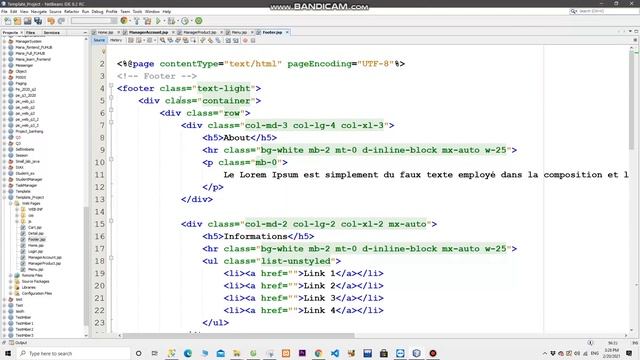Click the Chrome browser selector icon
Image resolution: width=640 pixels, height=360 pixels.
click(124, 21)
